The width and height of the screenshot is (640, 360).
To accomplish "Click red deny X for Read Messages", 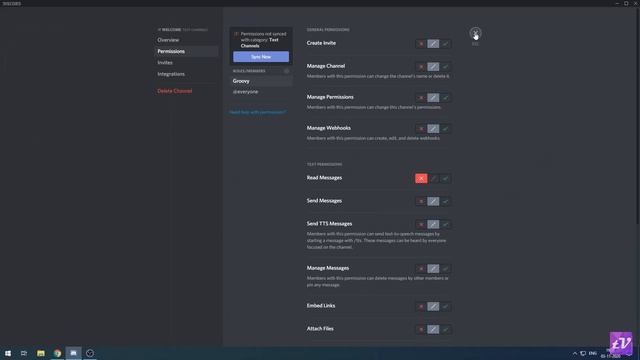I will point(421,178).
